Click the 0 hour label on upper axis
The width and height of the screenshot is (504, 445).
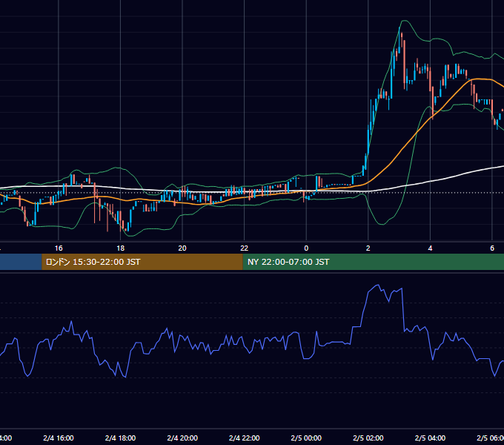point(306,248)
